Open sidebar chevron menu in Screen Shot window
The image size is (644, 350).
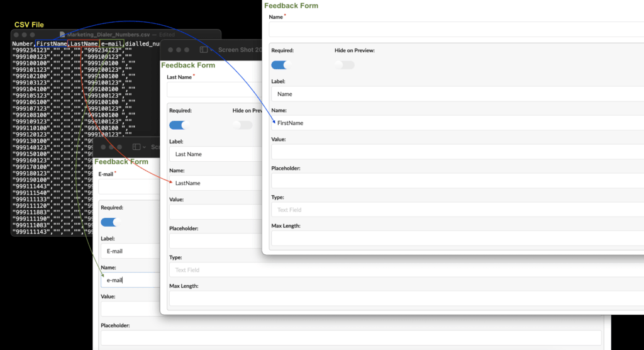[x=211, y=50]
